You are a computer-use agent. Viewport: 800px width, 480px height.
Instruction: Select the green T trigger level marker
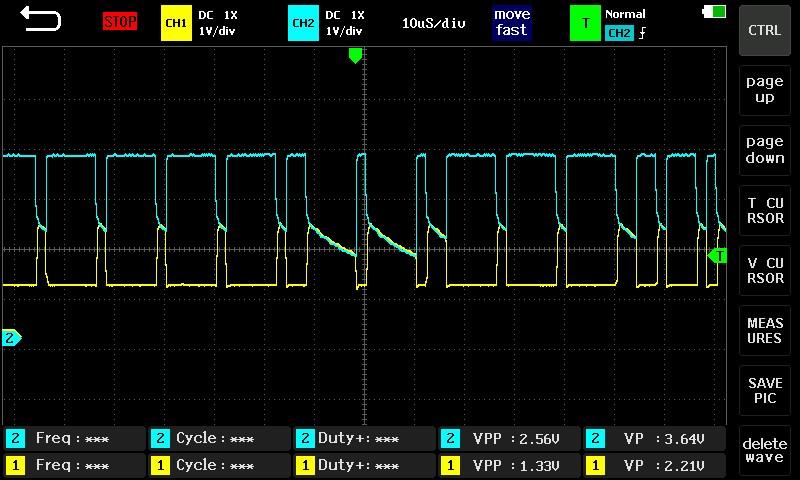coord(717,256)
